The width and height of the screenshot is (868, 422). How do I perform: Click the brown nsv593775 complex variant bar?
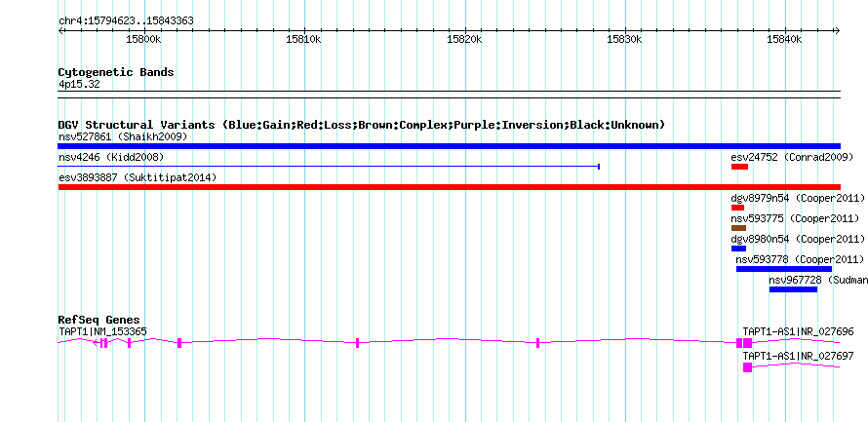(738, 228)
